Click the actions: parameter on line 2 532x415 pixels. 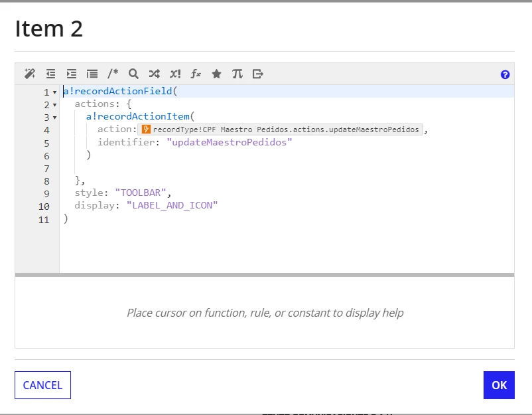pos(98,104)
